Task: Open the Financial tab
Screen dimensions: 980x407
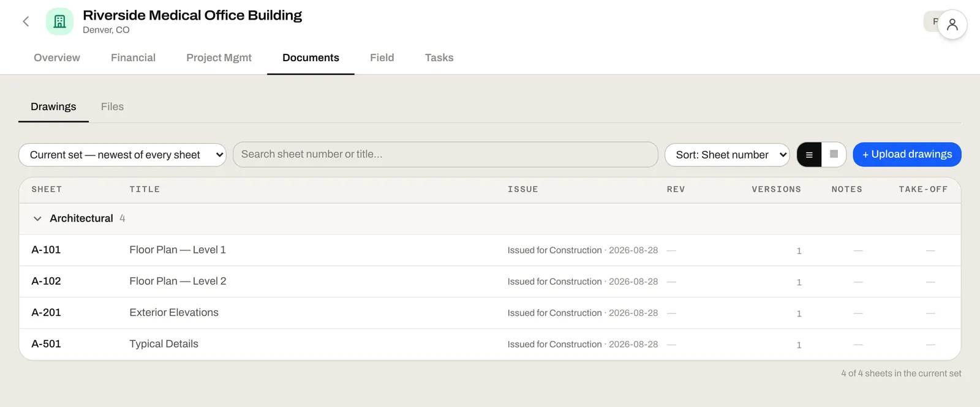Action: (133, 58)
